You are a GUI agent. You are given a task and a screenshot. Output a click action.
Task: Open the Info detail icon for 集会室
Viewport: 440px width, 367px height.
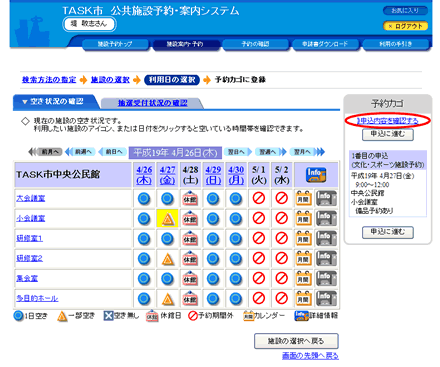coord(326,278)
